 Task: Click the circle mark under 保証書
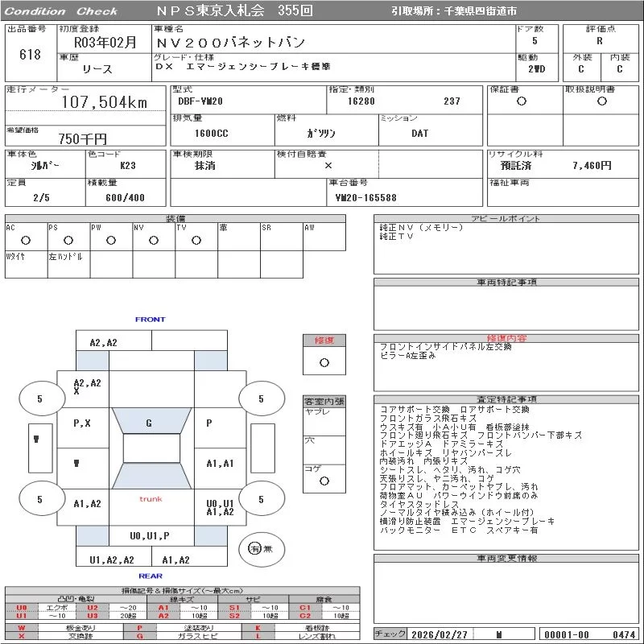521,102
